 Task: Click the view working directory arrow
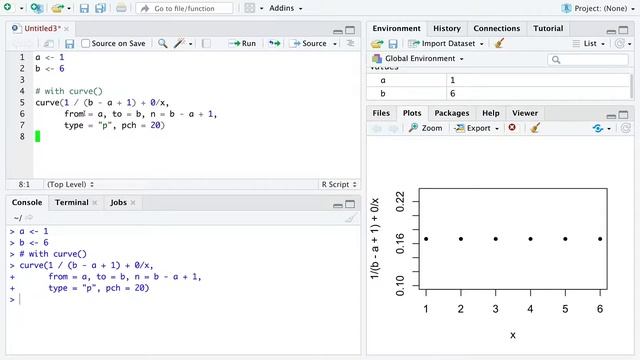[x=29, y=218]
